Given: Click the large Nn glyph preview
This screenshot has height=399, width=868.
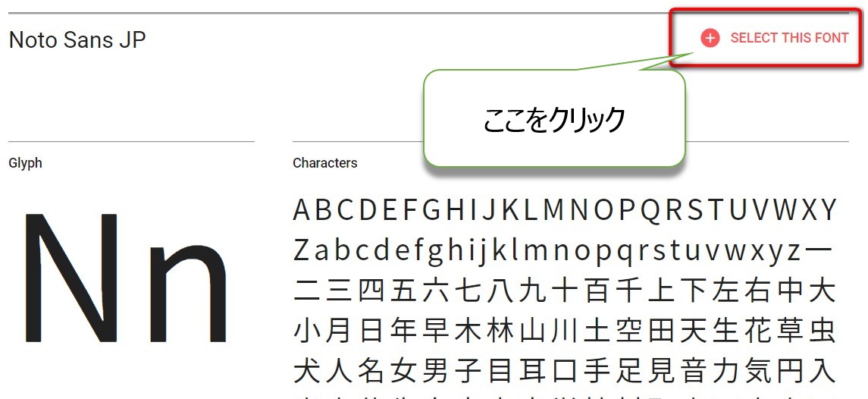Looking at the screenshot, I should pyautogui.click(x=126, y=277).
